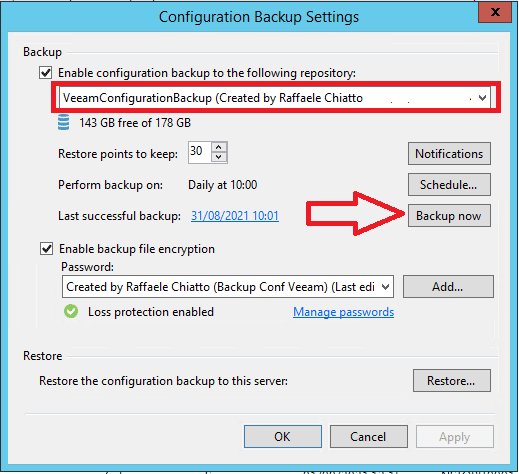
Task: Toggle Enable configuration backup checkbox
Action: point(46,73)
